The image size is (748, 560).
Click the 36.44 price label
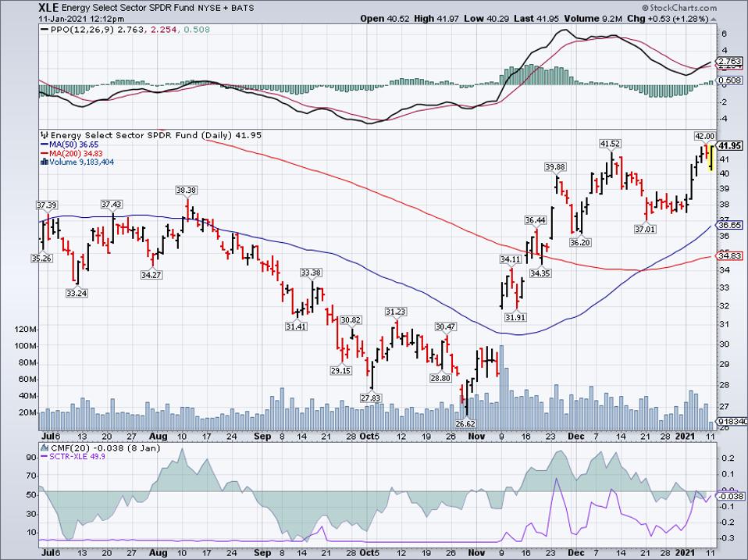point(536,220)
